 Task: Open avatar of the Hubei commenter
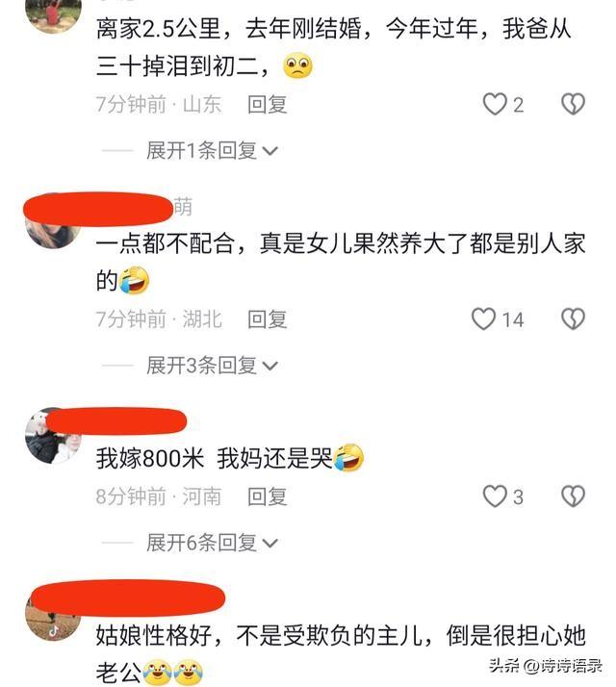click(53, 221)
